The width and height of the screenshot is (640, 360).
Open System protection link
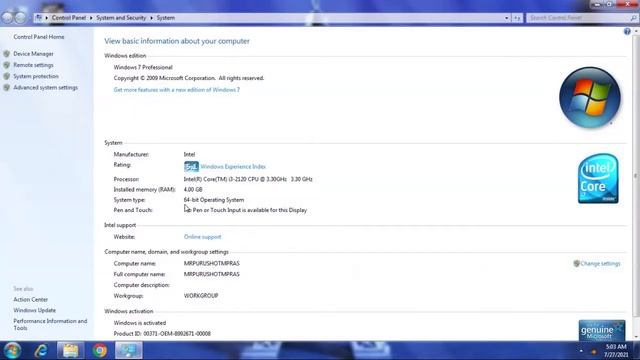[36, 76]
